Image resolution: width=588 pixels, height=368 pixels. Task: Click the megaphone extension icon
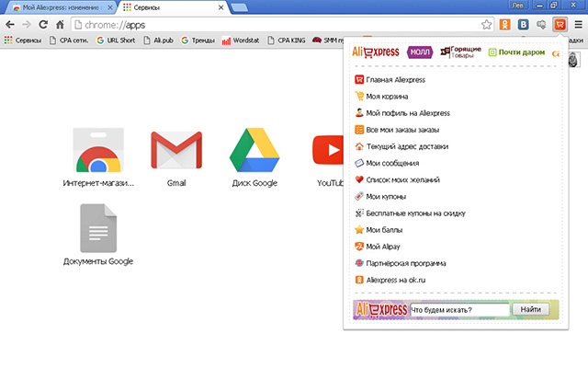click(541, 25)
